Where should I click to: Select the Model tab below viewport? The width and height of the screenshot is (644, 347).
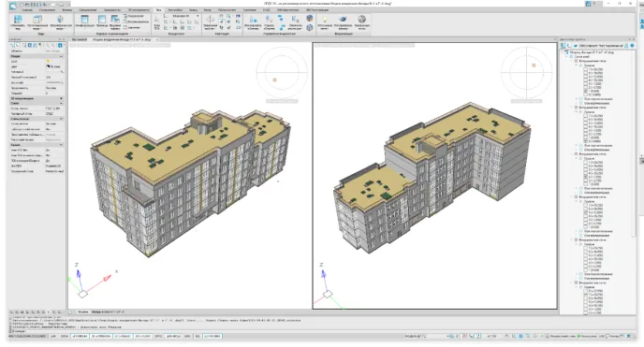(83, 312)
